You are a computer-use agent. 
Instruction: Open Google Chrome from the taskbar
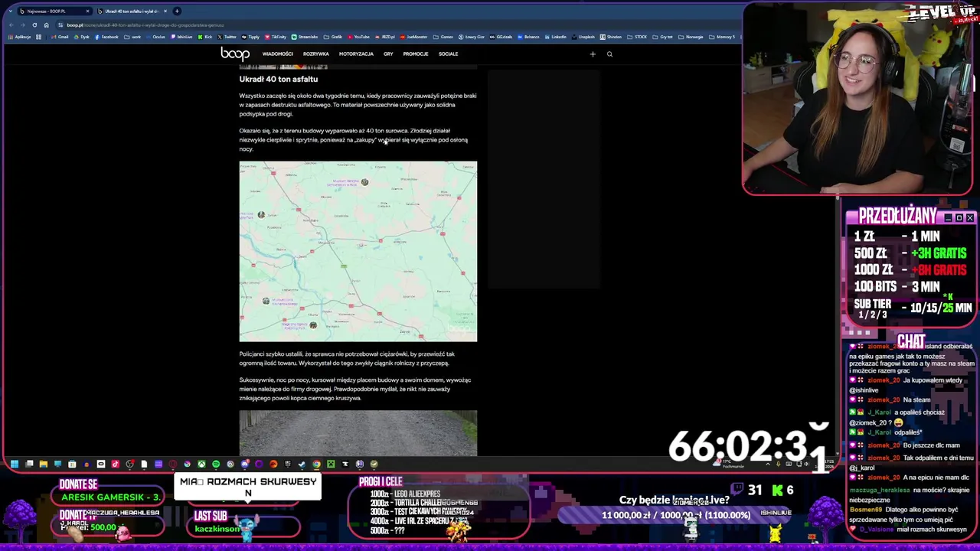pyautogui.click(x=316, y=464)
